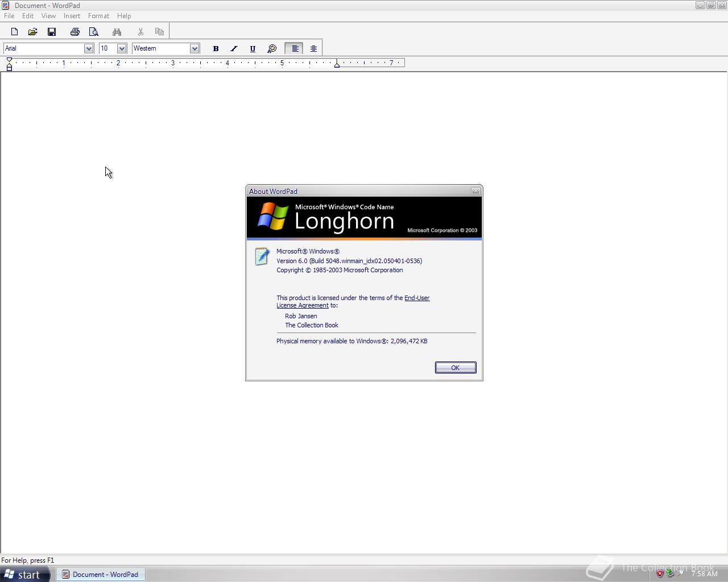
Task: Open the Help menu
Action: tap(124, 16)
